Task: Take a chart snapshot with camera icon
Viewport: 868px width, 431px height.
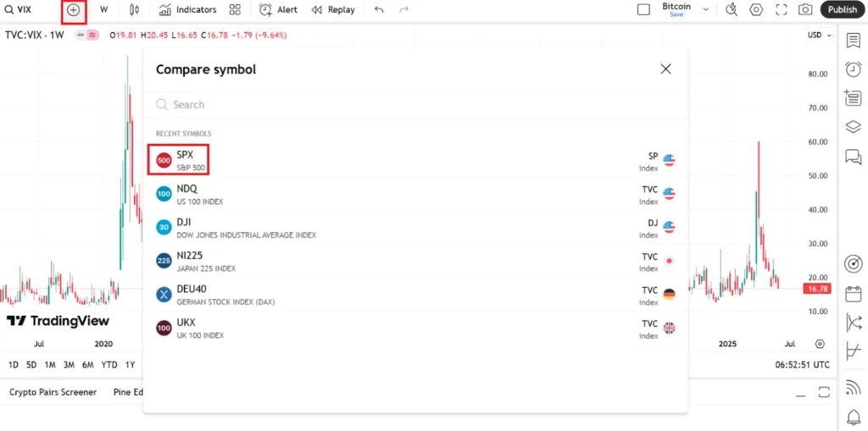Action: coord(805,10)
